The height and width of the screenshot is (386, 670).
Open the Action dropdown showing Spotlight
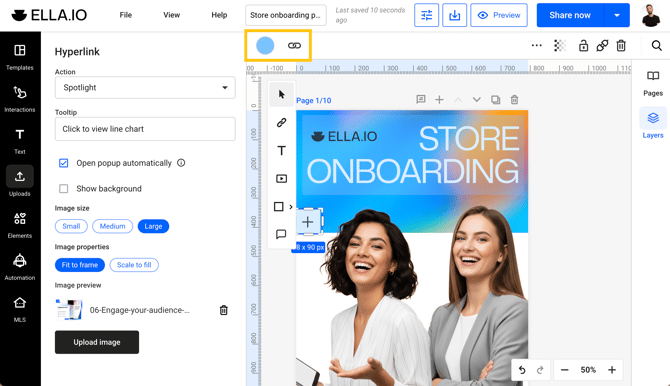[x=145, y=88]
